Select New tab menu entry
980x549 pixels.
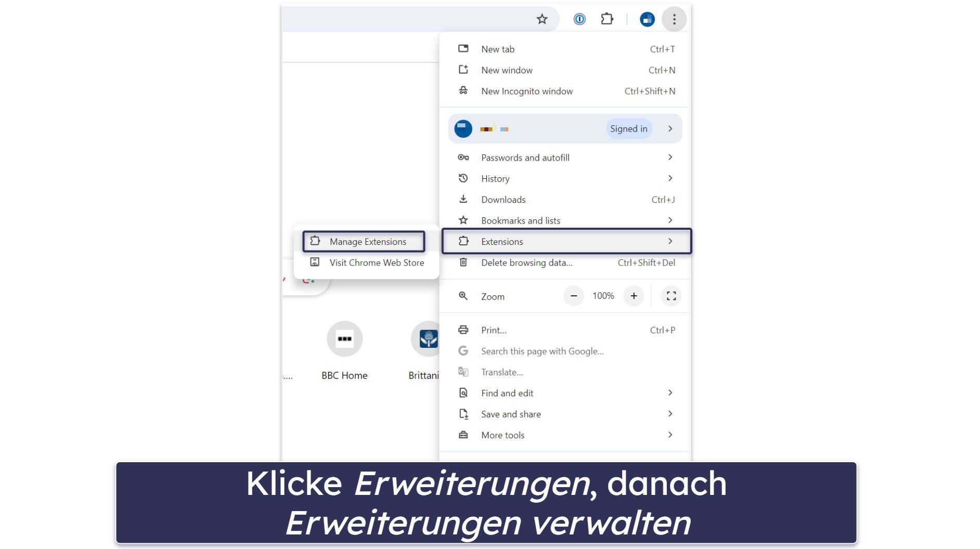[x=565, y=49]
